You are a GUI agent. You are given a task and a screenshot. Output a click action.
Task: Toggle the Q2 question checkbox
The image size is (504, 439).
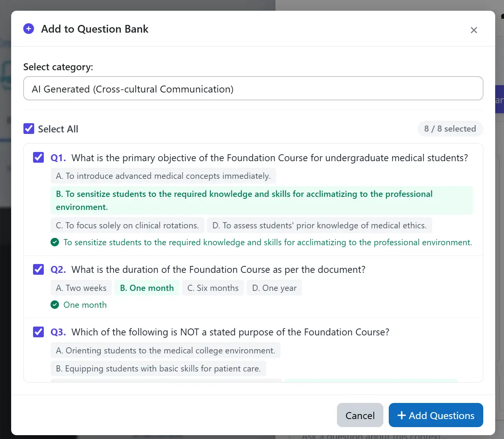38,269
